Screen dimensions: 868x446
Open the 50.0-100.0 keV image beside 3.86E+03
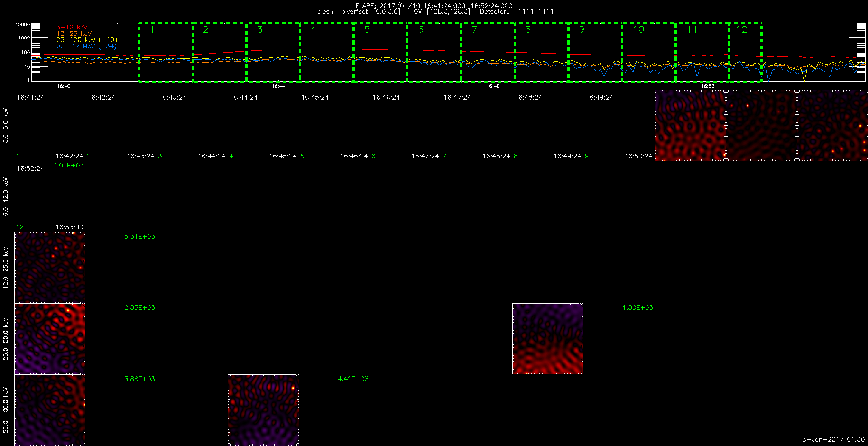click(50, 410)
